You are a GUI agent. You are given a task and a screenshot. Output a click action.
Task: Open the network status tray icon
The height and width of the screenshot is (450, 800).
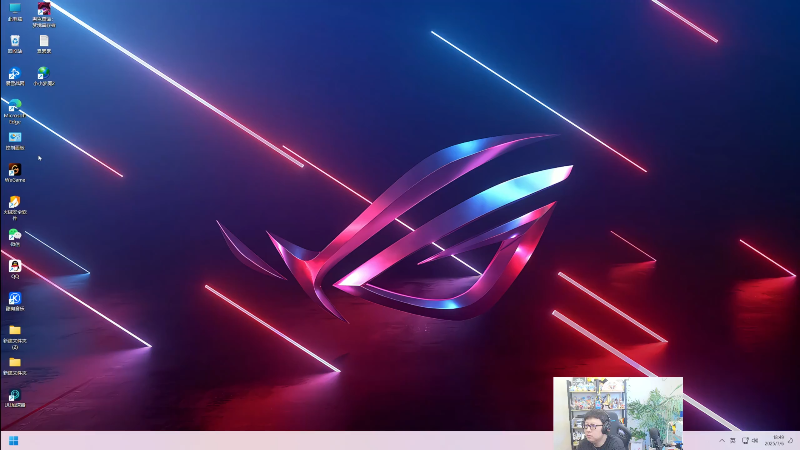click(745, 441)
